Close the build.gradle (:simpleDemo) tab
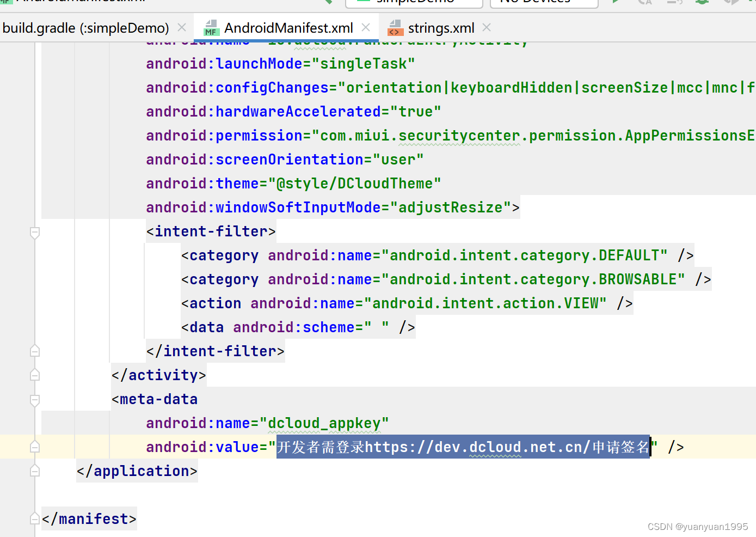Screen dimensions: 756x537 click(182, 27)
